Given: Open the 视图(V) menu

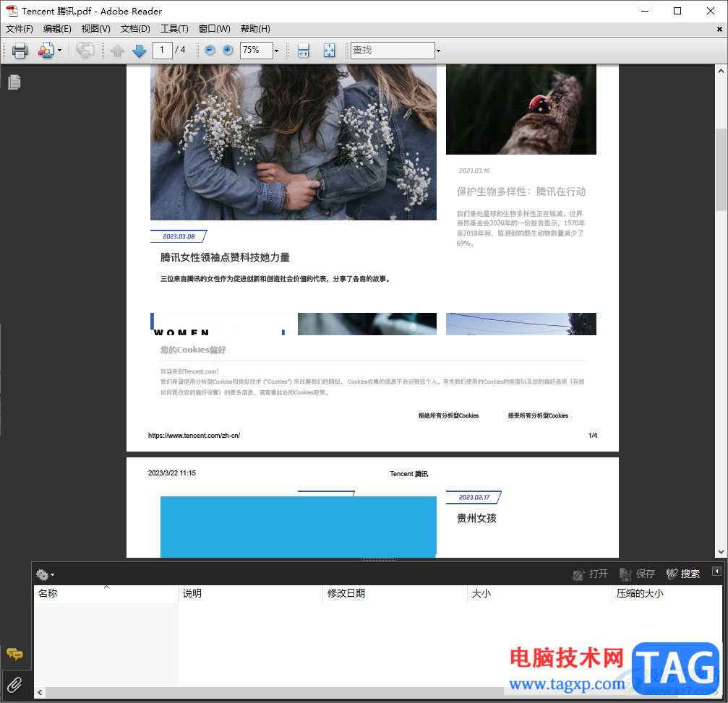Looking at the screenshot, I should (x=95, y=29).
